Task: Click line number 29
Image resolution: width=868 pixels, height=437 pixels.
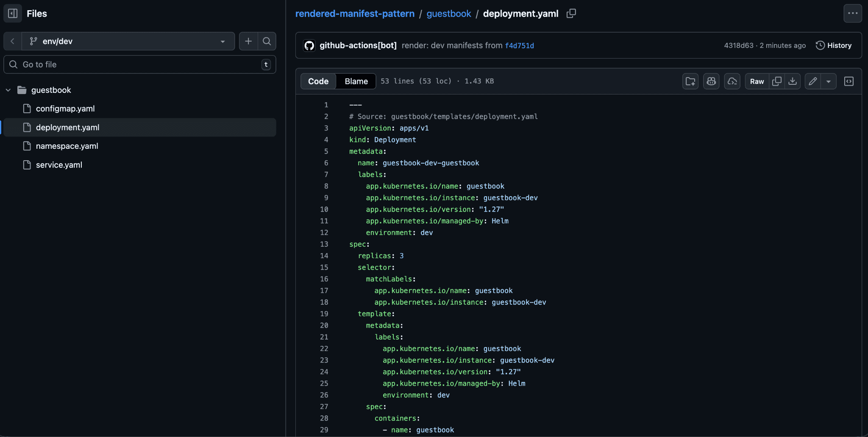Action: (x=324, y=429)
